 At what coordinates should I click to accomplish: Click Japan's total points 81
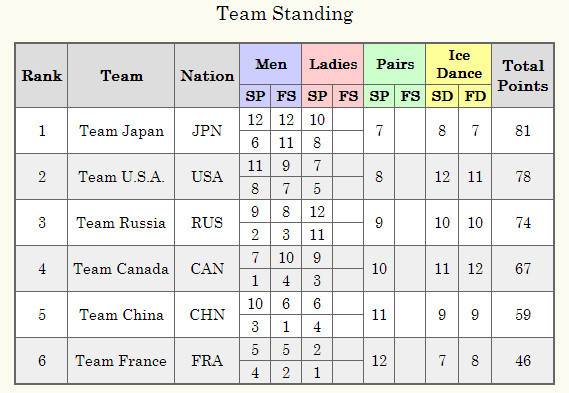(523, 131)
